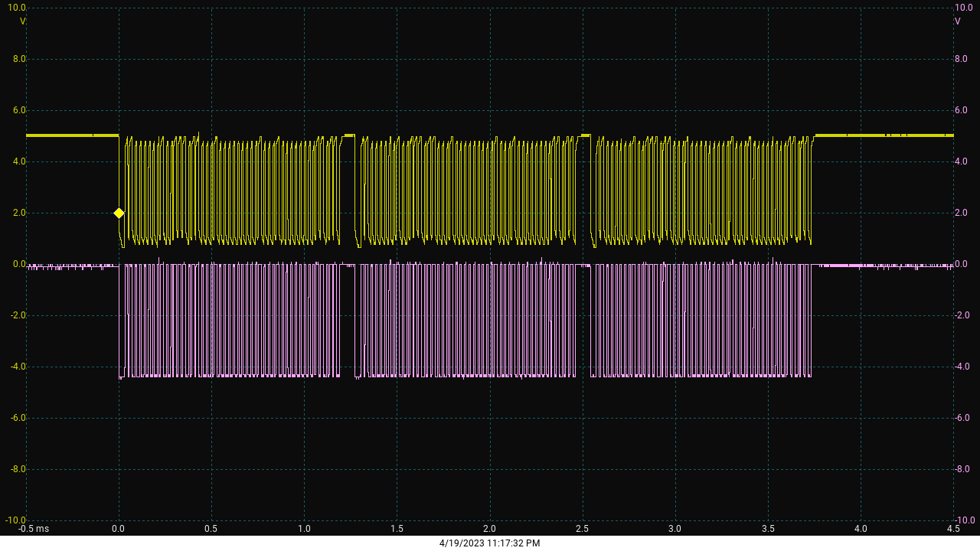
Task: Click the yellow -8.0 left axis label
Action: (17, 469)
